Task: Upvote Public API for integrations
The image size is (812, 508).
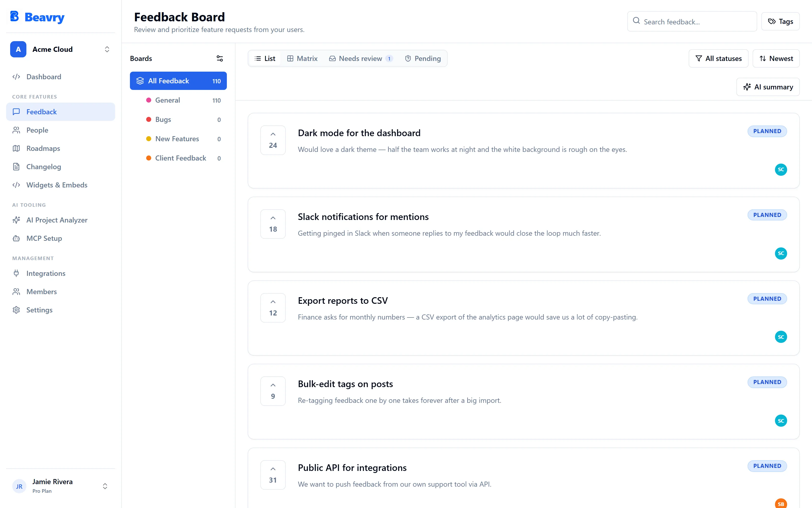Action: click(273, 475)
